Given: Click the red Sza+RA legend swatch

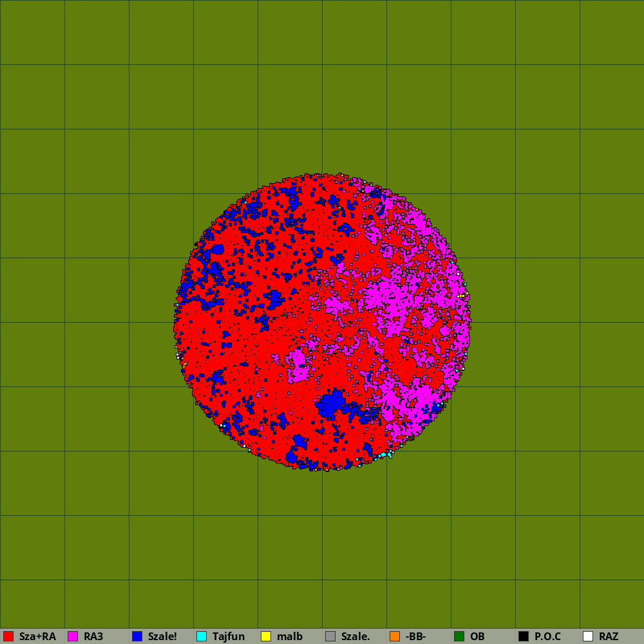Looking at the screenshot, I should coord(8,636).
